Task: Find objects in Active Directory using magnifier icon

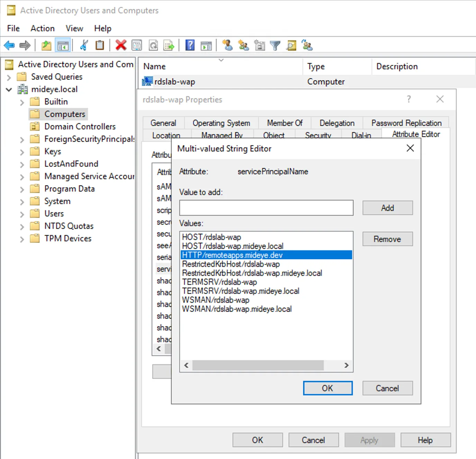Action: click(291, 45)
